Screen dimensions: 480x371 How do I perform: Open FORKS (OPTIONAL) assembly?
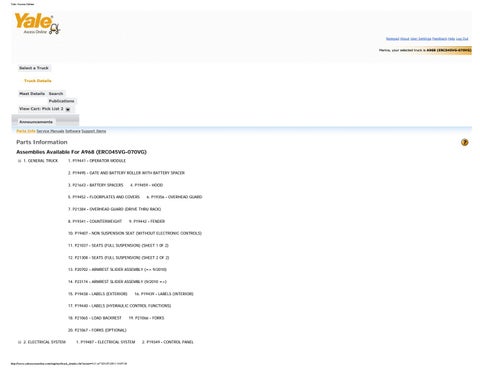(x=97, y=330)
